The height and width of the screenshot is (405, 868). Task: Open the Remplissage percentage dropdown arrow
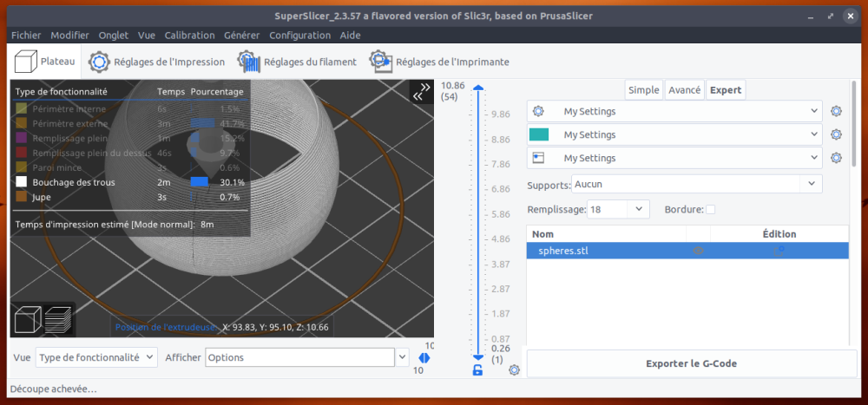[x=639, y=209]
